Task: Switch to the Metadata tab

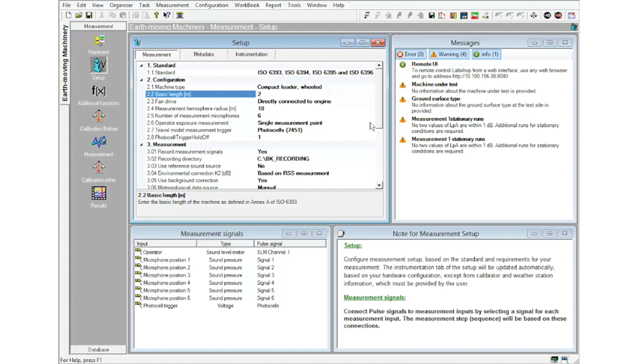Action: click(x=203, y=55)
